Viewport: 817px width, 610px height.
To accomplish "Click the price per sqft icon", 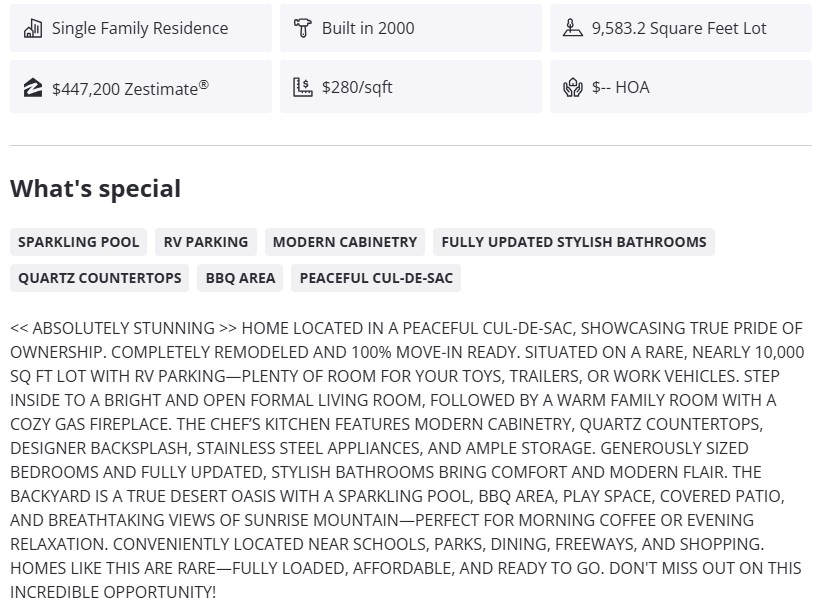I will click(302, 87).
